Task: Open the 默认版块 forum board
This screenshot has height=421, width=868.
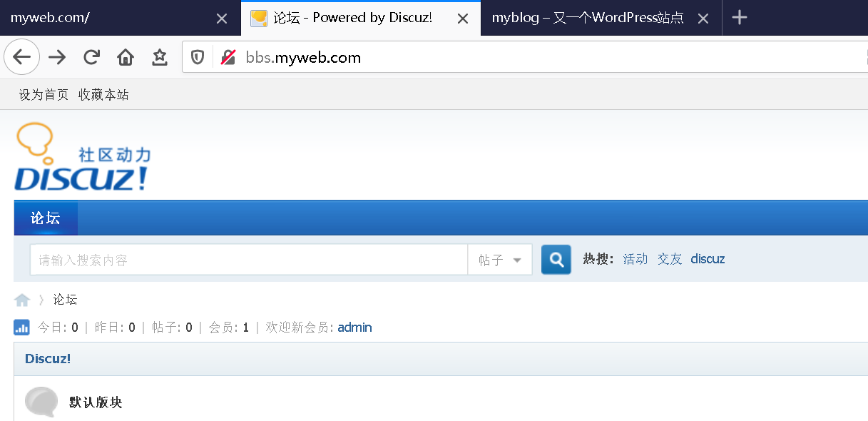Action: pos(96,402)
